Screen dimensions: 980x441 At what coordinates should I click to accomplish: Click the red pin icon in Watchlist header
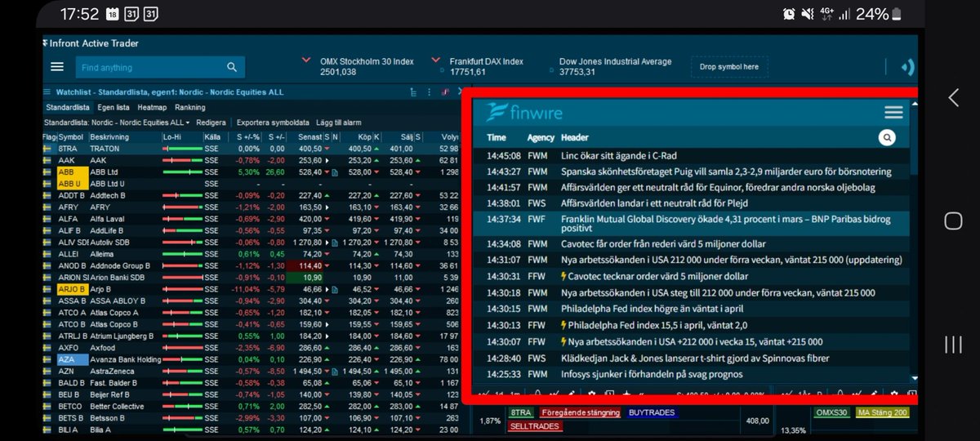pos(445,92)
